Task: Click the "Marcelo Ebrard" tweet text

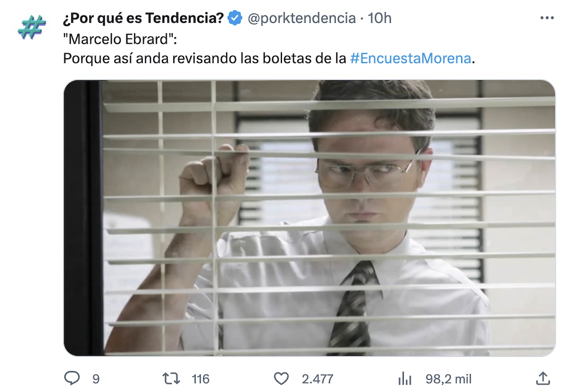Action: (x=120, y=39)
